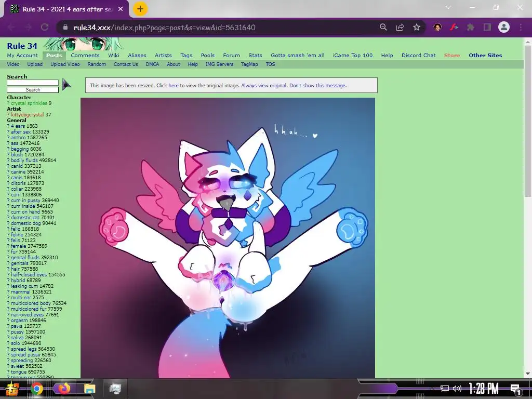Open the Extensions puzzle piece menu

tap(471, 27)
